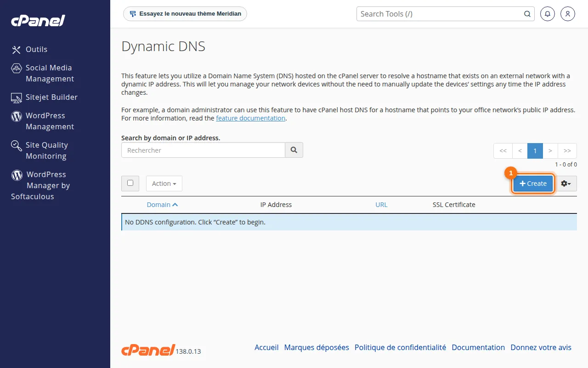
Task: Click the 1 - 0 of 0 count
Action: pyautogui.click(x=566, y=165)
